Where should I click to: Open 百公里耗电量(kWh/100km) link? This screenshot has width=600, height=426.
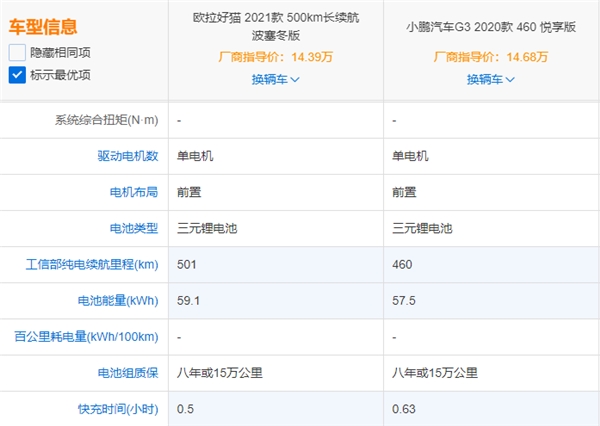[86, 336]
